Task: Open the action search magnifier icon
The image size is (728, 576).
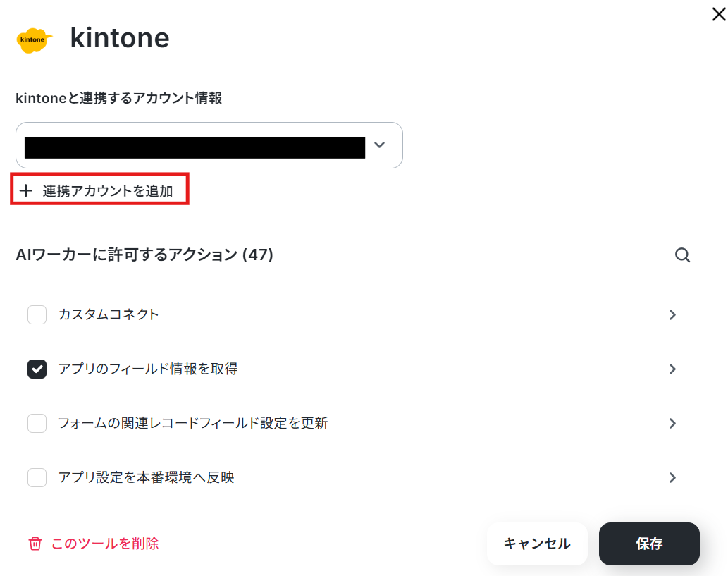Action: coord(682,255)
